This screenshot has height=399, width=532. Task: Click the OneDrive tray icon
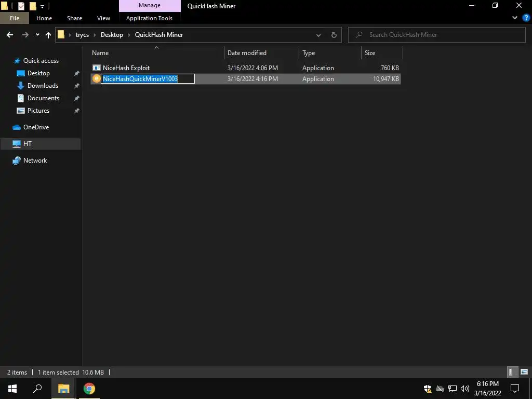tap(440, 389)
